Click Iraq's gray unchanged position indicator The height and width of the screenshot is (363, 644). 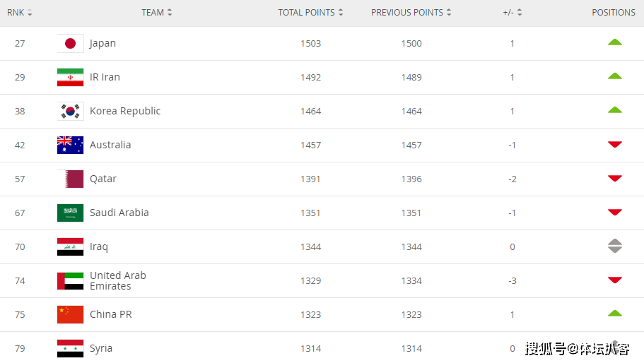click(615, 246)
